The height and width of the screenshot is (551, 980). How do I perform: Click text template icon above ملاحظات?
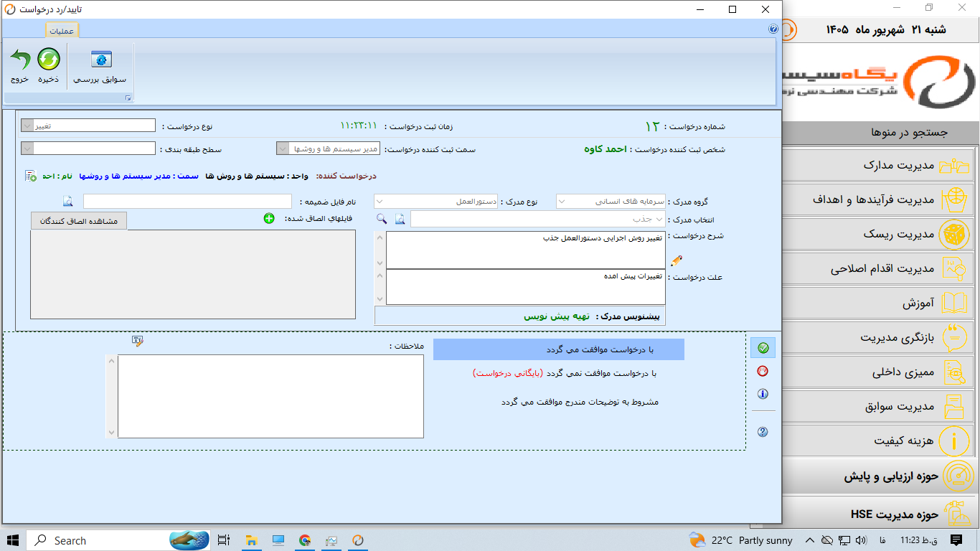[x=138, y=341]
